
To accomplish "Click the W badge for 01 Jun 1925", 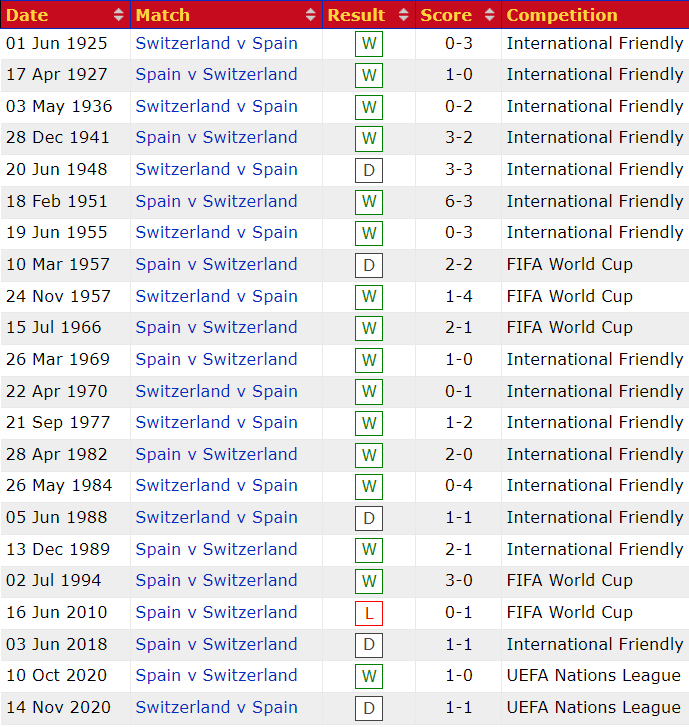I will 369,44.
